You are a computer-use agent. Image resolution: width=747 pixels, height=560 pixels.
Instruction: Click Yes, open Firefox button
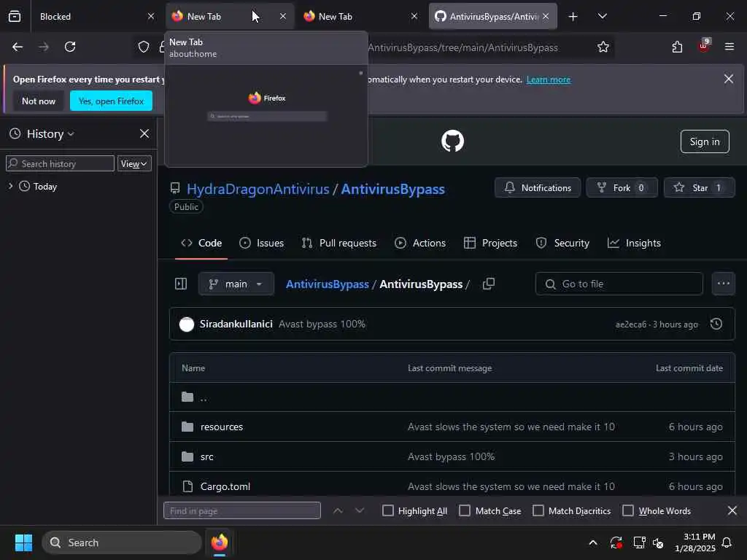tap(111, 101)
